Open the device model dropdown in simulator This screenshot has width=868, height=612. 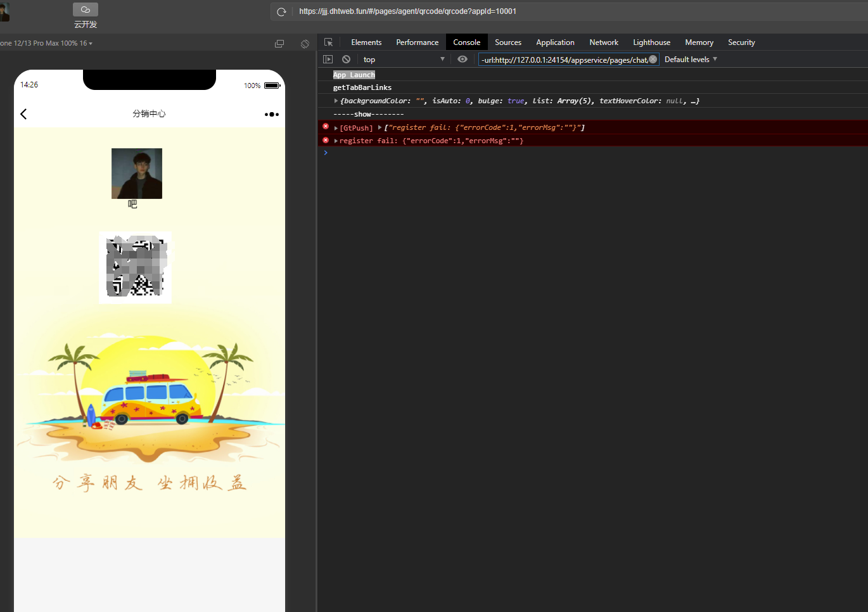(x=46, y=43)
